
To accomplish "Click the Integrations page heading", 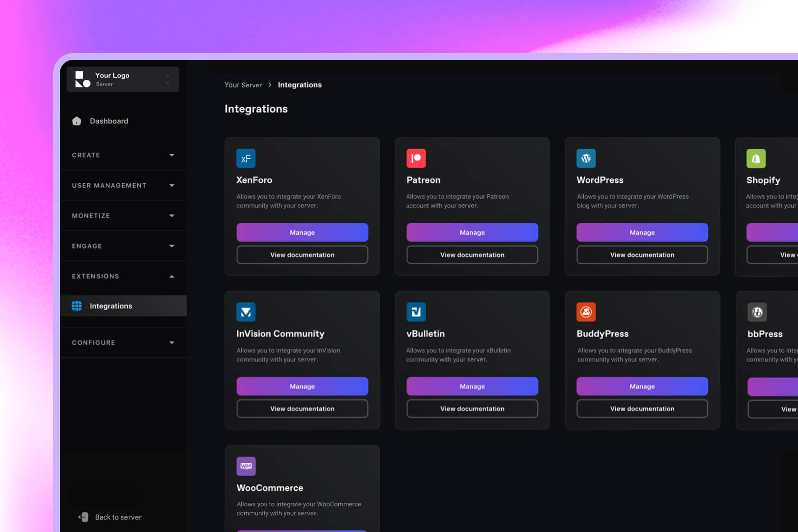I will pos(256,109).
